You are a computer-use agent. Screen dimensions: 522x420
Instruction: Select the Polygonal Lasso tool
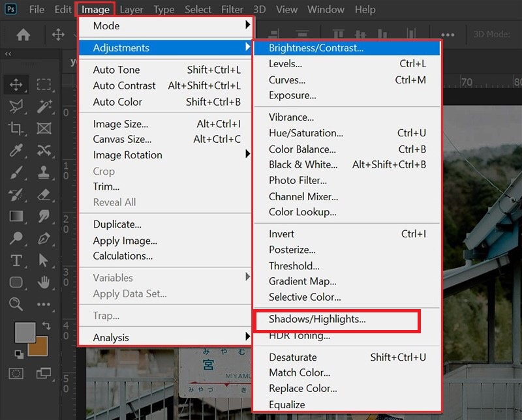tap(16, 106)
